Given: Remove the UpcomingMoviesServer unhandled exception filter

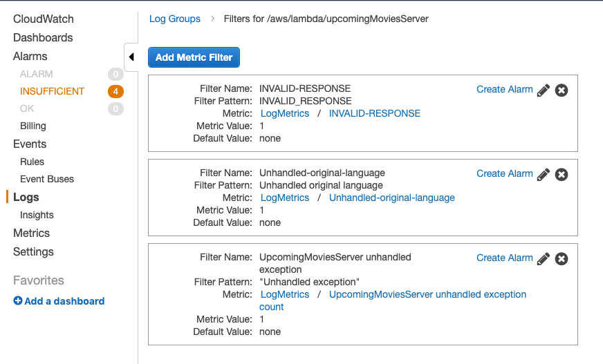Looking at the screenshot, I should (562, 259).
